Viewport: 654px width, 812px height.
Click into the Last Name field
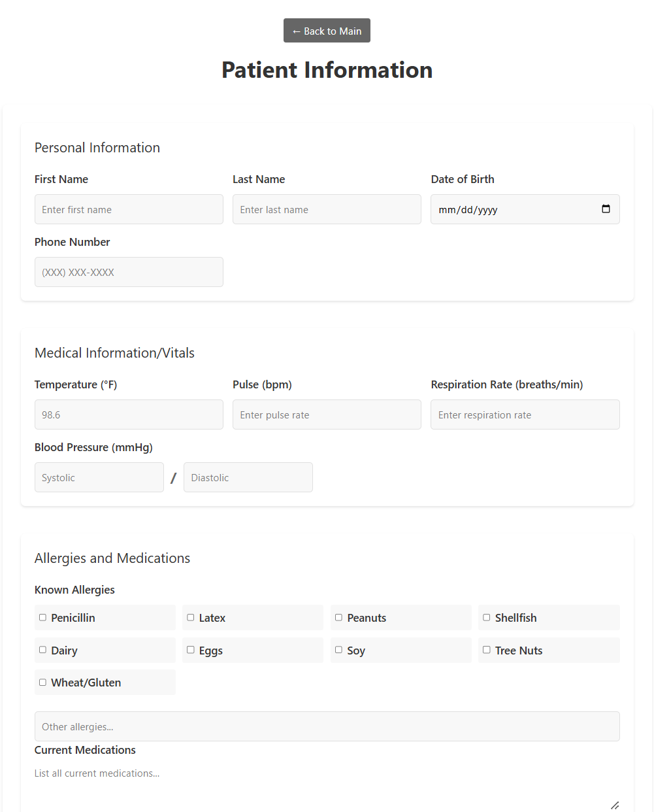(327, 209)
